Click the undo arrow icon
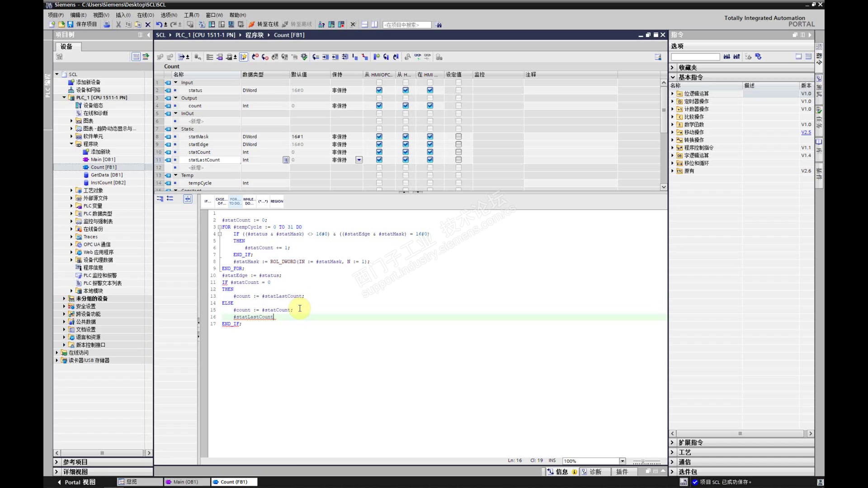 point(159,24)
